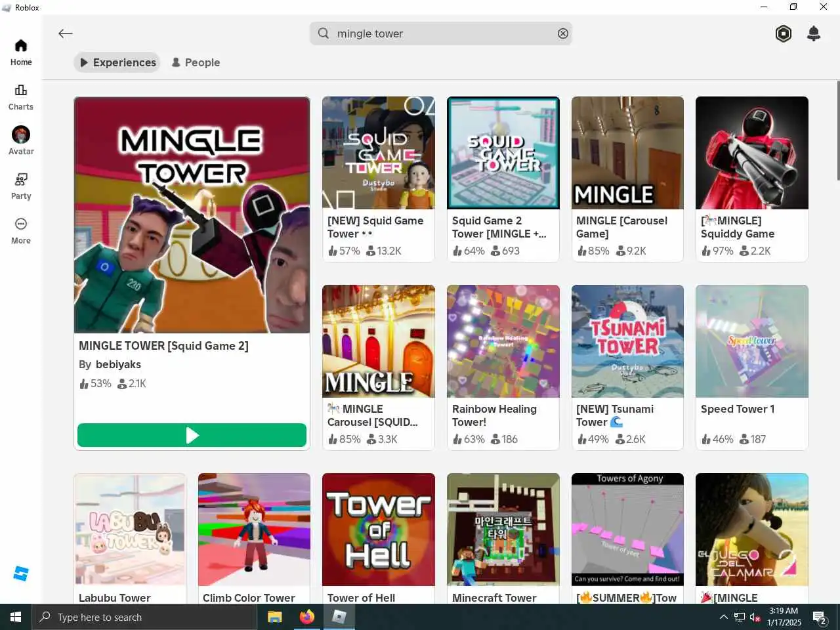
Task: Open 'Rainbow Healing Tower!' thumbnail
Action: point(503,341)
